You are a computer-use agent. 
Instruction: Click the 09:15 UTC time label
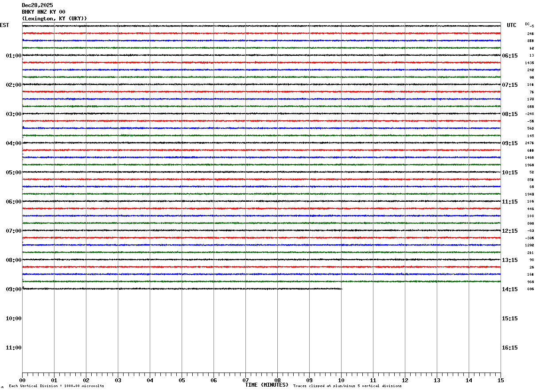pos(510,143)
